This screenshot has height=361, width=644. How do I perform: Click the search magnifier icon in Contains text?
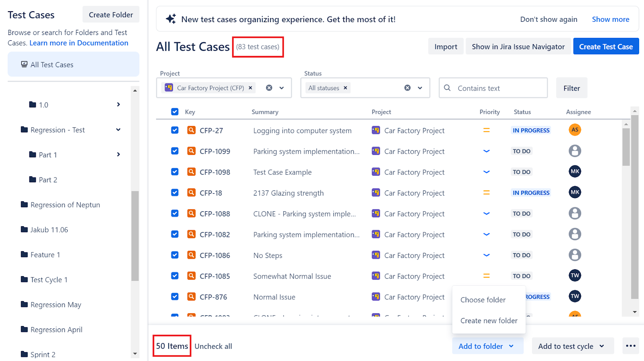coord(447,88)
